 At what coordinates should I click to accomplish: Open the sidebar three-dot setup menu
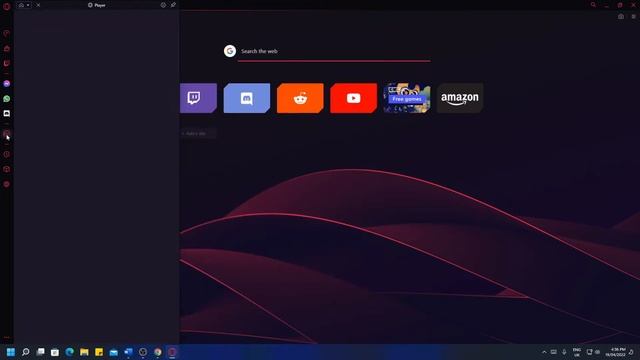pyautogui.click(x=7, y=338)
